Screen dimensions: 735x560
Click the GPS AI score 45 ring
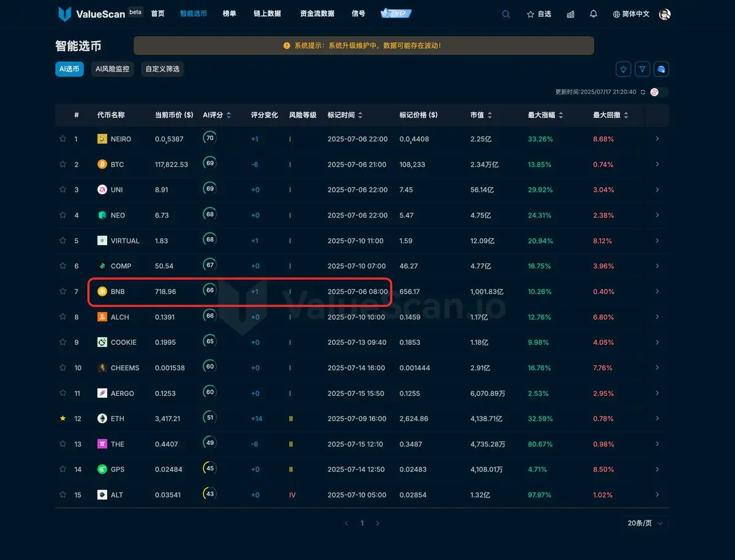[210, 469]
